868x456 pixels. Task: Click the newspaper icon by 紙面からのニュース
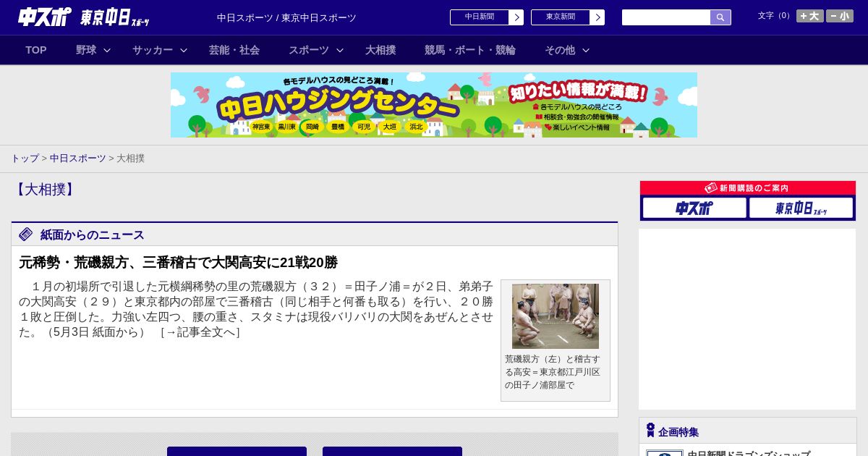(26, 235)
